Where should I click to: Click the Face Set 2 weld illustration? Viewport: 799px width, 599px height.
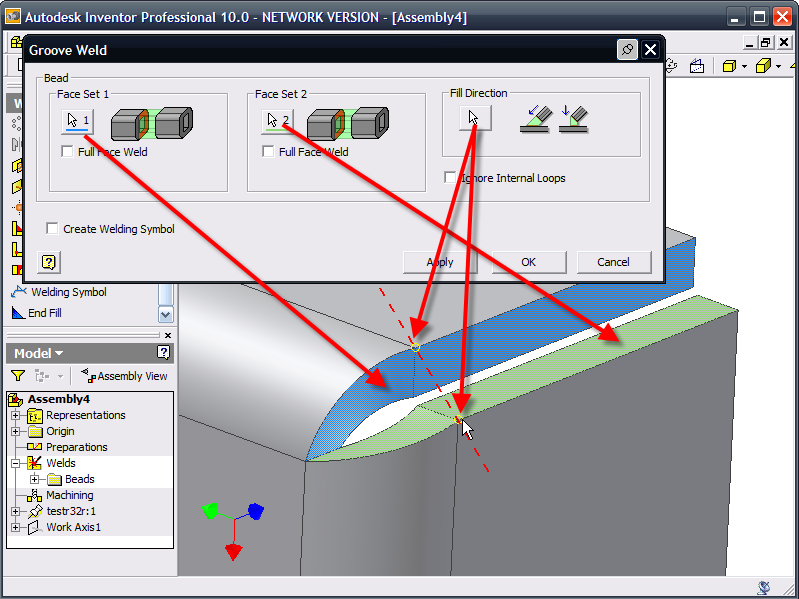(x=348, y=123)
